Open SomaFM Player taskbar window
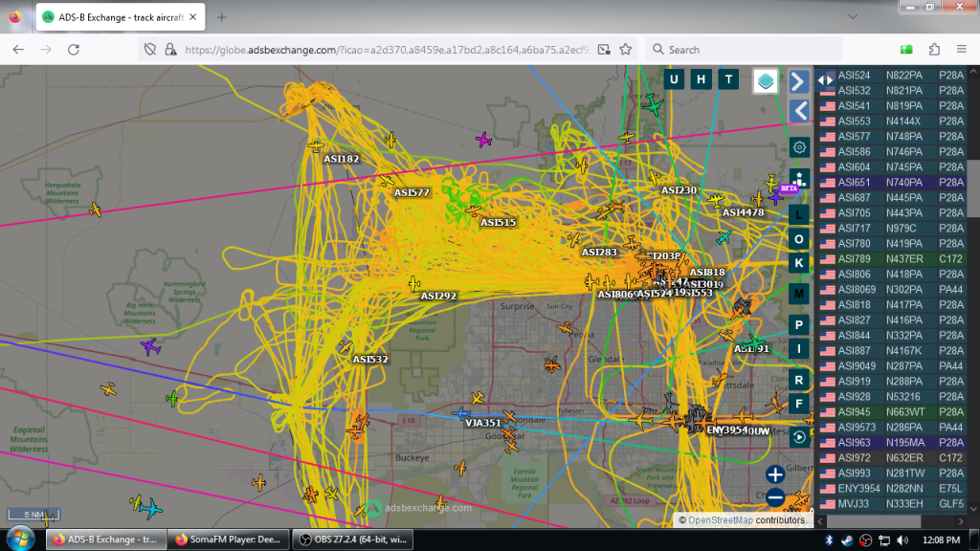This screenshot has width=980, height=551. pos(229,540)
